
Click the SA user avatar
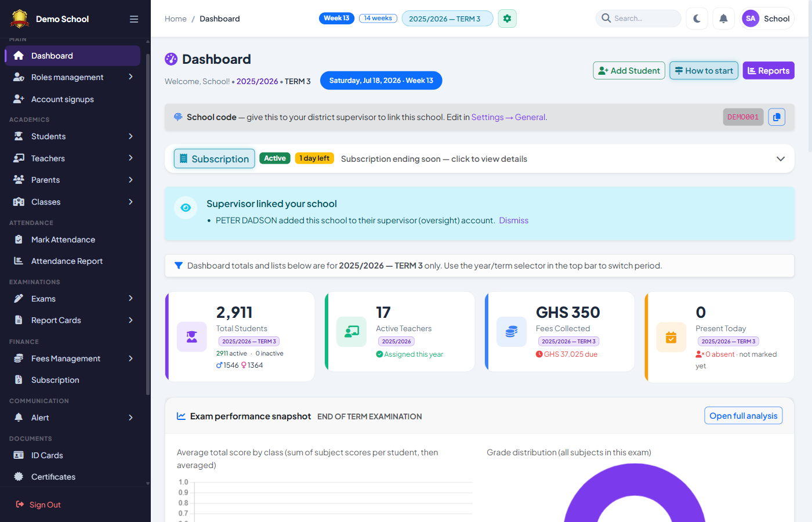[x=751, y=19]
